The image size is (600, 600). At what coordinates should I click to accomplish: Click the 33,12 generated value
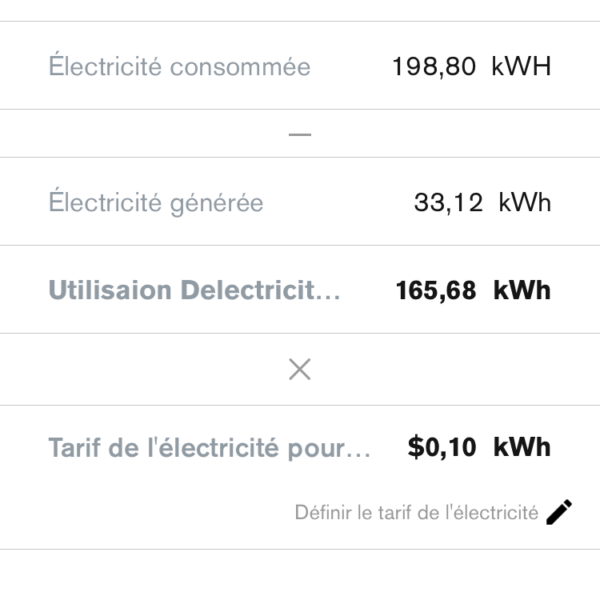coord(448,203)
